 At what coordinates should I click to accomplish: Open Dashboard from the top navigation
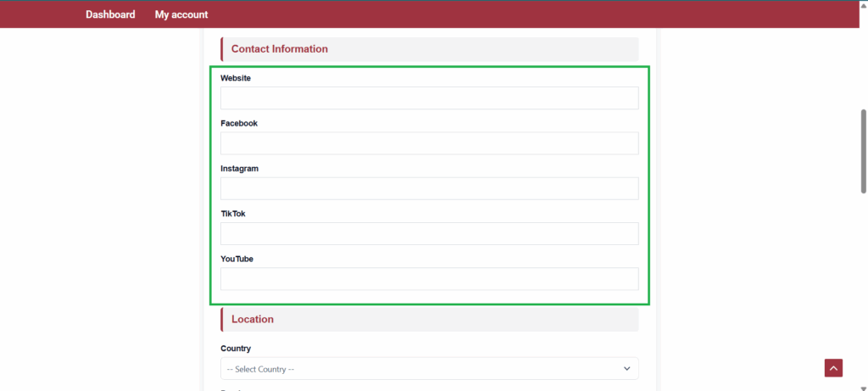pyautogui.click(x=110, y=14)
